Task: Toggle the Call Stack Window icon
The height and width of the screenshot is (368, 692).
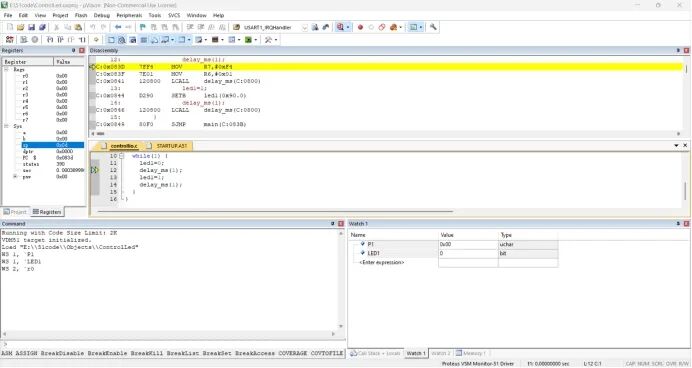Action: point(154,40)
